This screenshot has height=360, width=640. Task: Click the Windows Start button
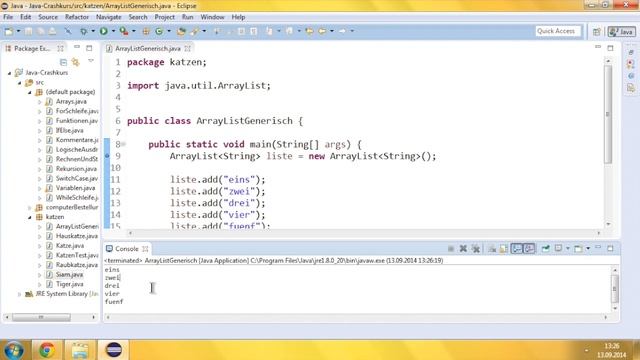[x=14, y=350]
